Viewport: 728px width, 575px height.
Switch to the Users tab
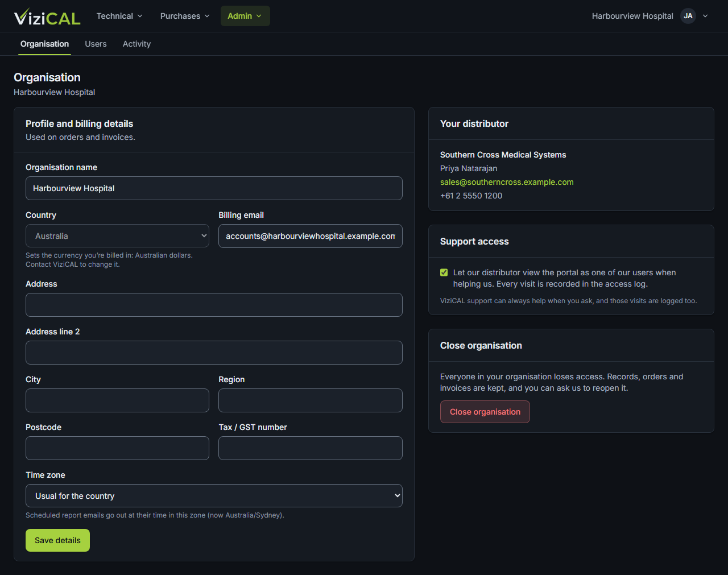pos(96,44)
